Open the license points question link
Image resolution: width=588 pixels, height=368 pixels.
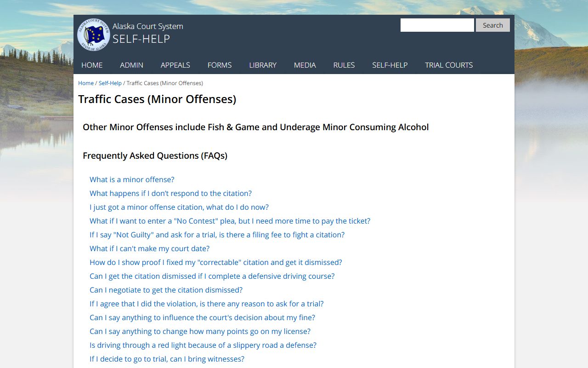pos(200,331)
